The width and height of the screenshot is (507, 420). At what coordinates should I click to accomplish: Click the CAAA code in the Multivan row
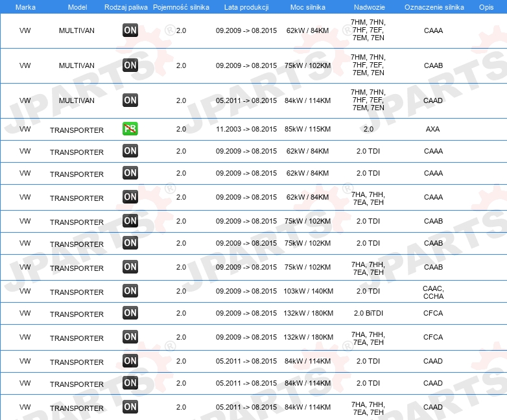[x=433, y=30]
